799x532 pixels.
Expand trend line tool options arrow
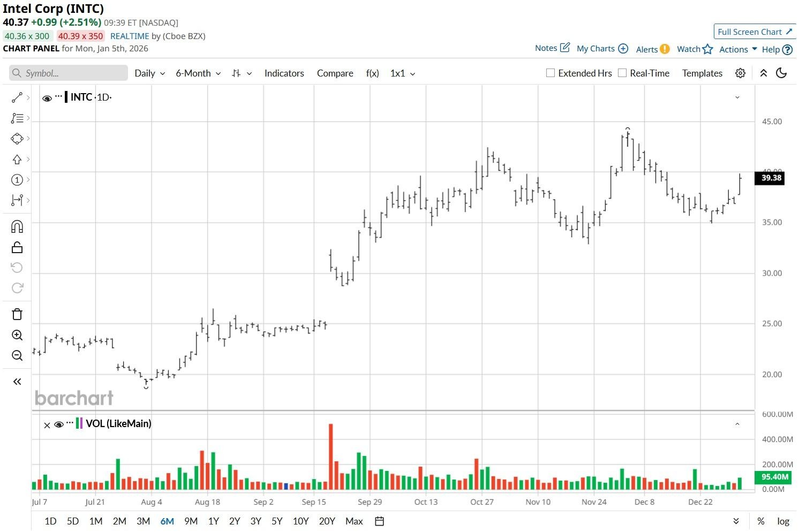point(28,97)
